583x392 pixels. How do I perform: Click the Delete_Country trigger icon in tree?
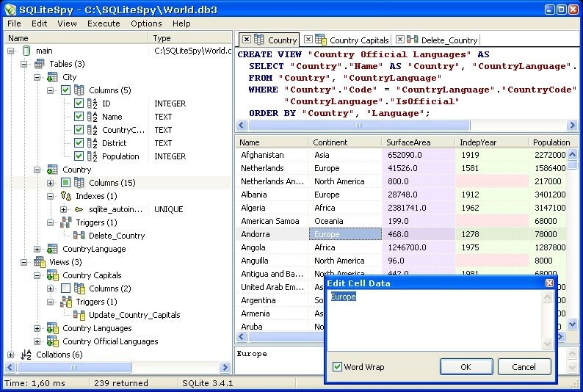[79, 235]
